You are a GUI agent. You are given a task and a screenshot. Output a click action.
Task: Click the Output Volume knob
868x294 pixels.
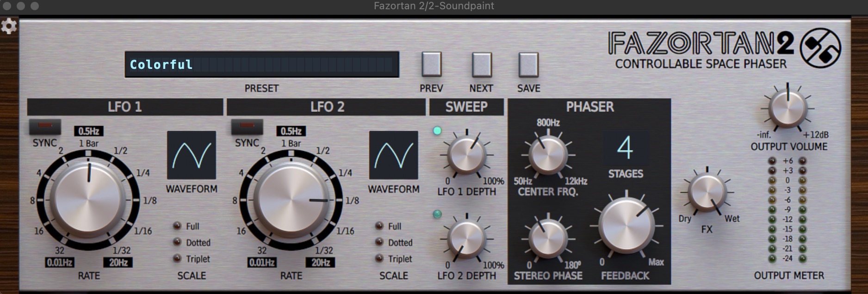click(x=787, y=109)
